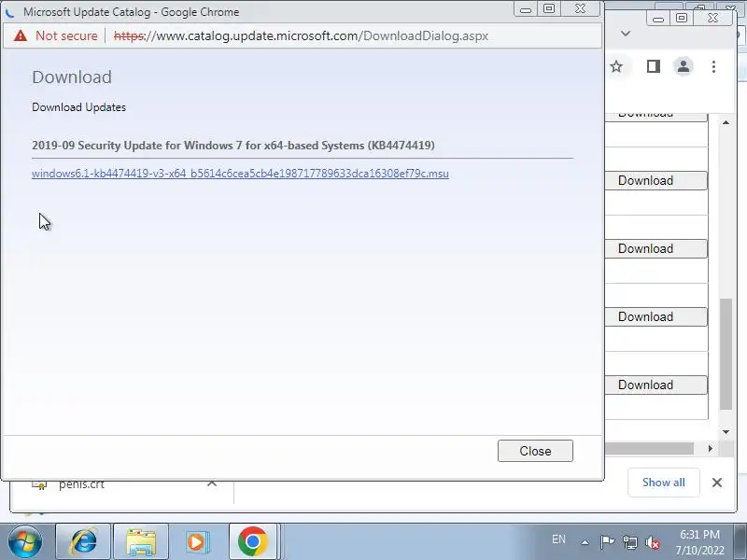Select the URL in the dialog address bar
747x560 pixels.
click(x=301, y=35)
